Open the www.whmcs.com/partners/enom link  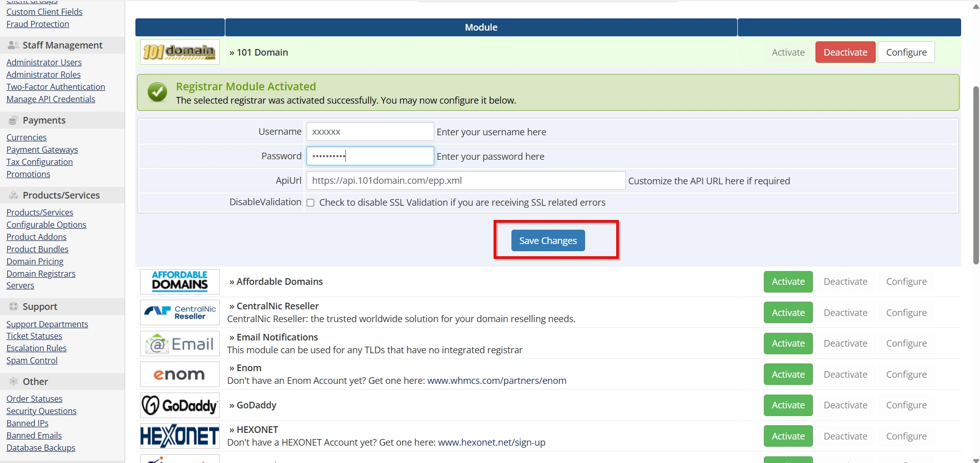click(x=497, y=381)
